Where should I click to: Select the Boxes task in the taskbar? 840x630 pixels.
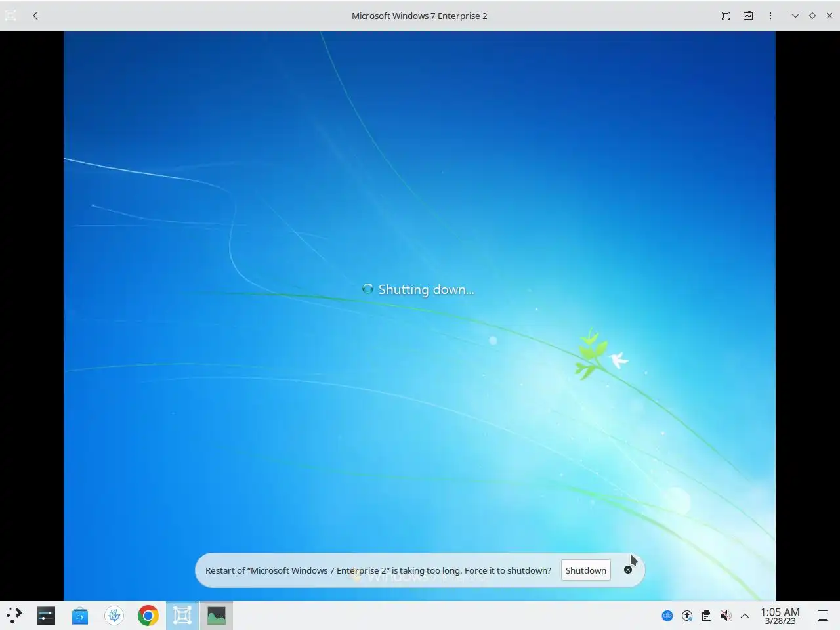(x=182, y=616)
